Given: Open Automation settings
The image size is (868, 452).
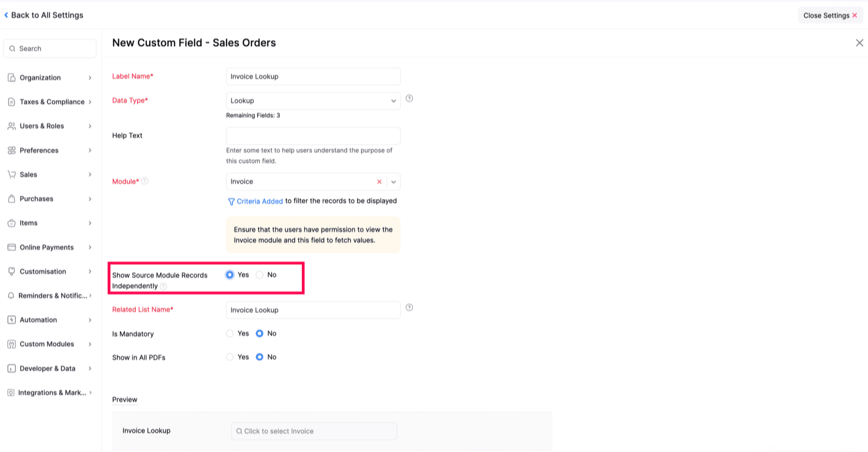Looking at the screenshot, I should coord(50,320).
